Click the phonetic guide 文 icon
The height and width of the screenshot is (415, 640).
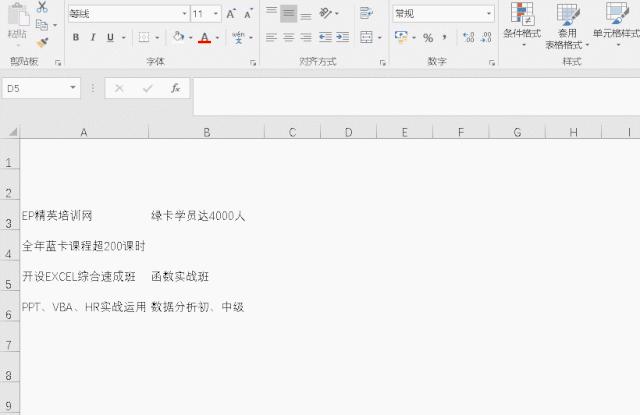[238, 38]
